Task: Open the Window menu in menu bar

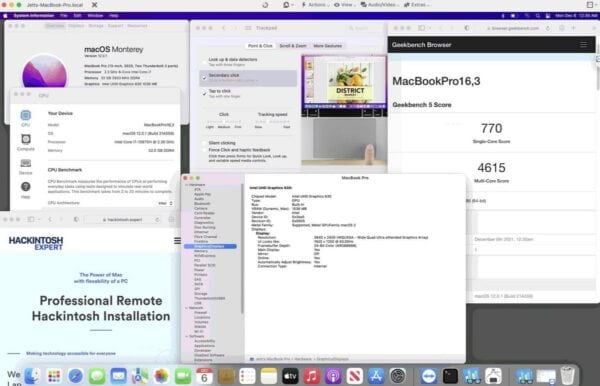Action: (95, 16)
